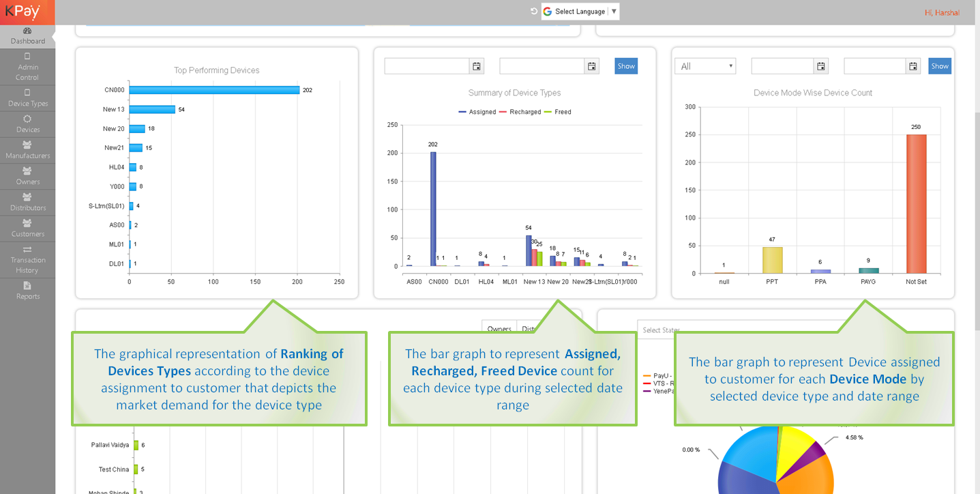Image resolution: width=980 pixels, height=494 pixels.
Task: Open the All device type dropdown
Action: click(705, 66)
